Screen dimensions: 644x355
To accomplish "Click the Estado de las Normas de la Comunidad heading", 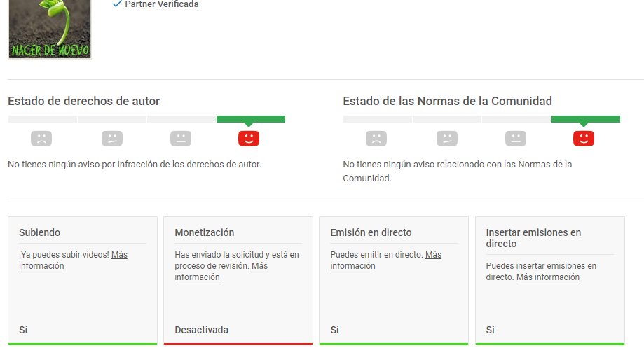I will (447, 101).
